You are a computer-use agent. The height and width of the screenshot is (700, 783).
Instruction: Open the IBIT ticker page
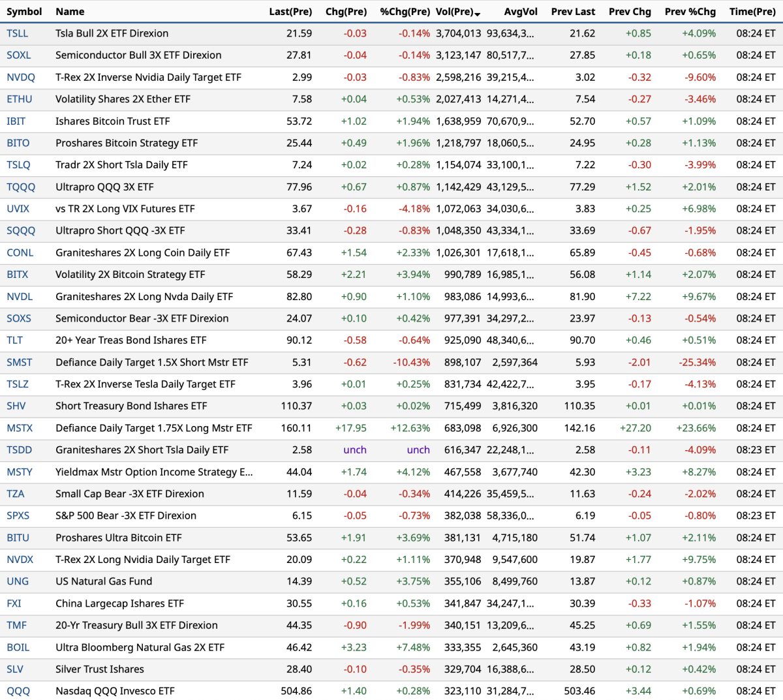click(x=16, y=121)
